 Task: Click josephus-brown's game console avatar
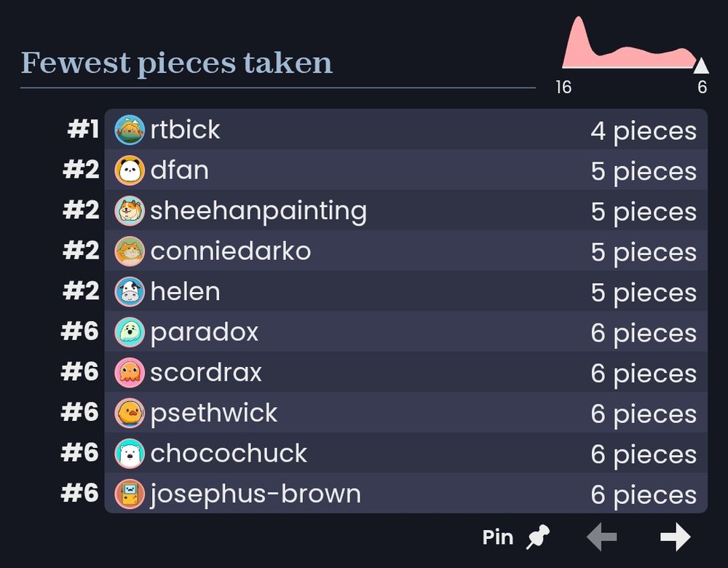(x=130, y=493)
